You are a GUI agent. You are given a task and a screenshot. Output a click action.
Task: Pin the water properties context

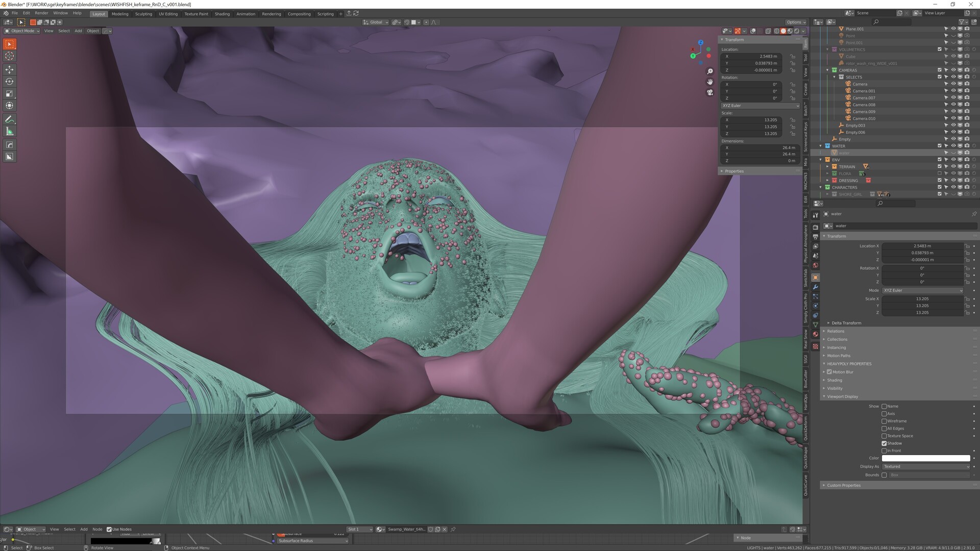point(974,214)
